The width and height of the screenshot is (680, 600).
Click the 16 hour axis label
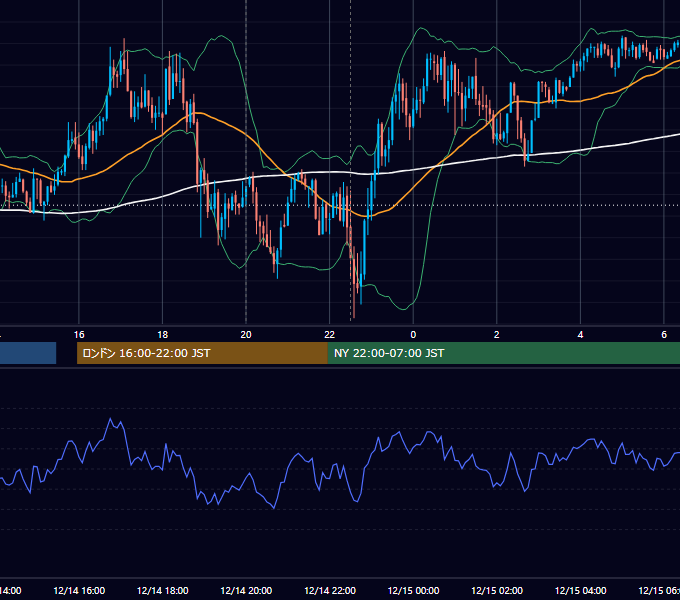(79, 334)
